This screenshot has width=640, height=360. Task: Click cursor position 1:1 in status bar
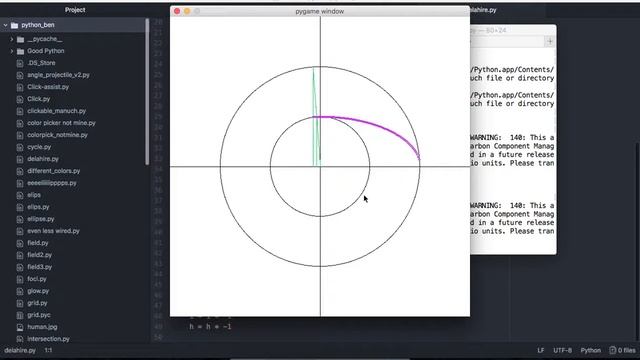click(48, 351)
